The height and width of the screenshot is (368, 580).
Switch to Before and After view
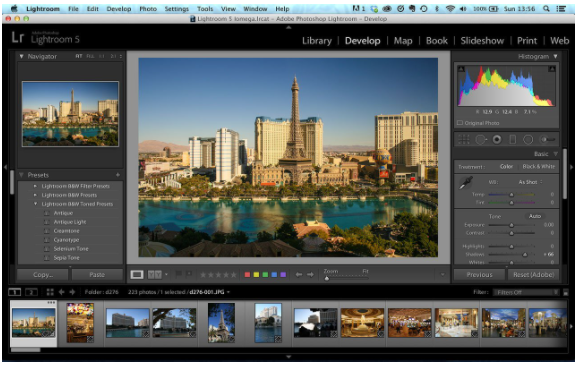[x=155, y=274]
